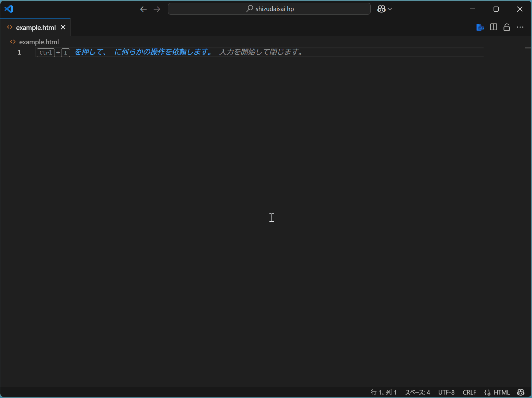Select the example.html editor tab
The width and height of the screenshot is (532, 398).
[36, 27]
